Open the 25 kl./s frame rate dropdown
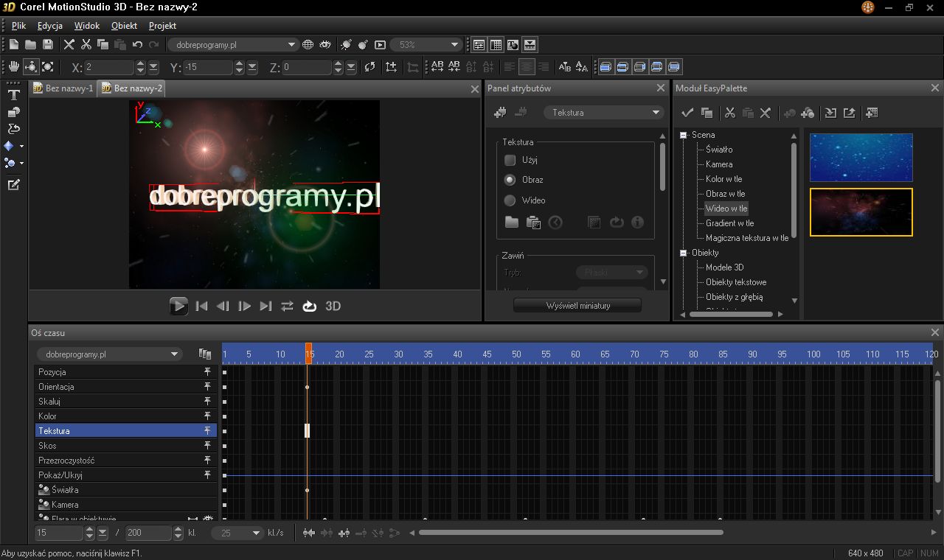 pos(237,533)
